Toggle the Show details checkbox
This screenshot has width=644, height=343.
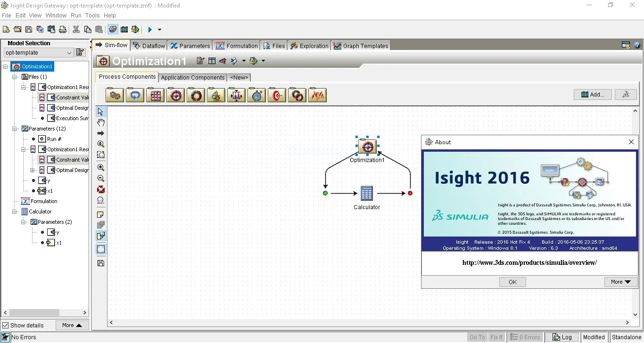pos(6,326)
